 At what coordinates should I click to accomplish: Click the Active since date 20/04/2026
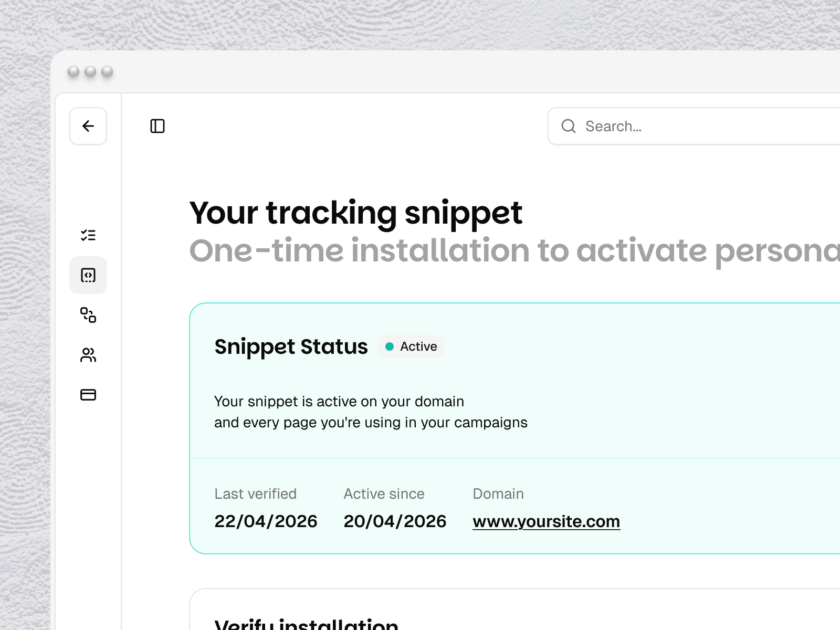[x=395, y=521]
